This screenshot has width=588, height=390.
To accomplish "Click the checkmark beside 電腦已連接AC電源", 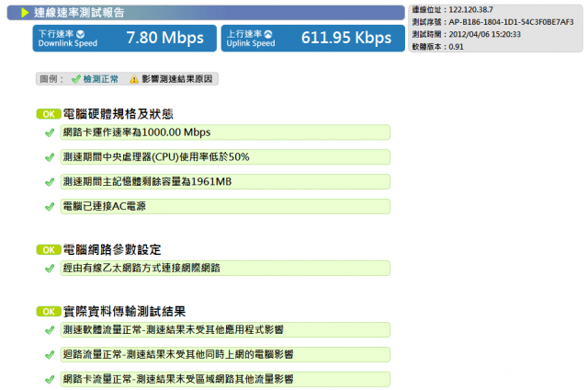I will [x=50, y=207].
